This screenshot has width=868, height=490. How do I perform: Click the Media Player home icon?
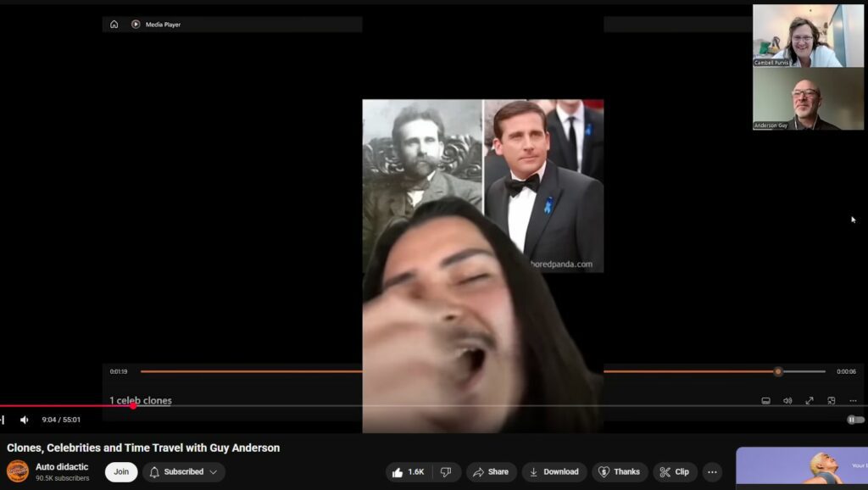(x=114, y=25)
